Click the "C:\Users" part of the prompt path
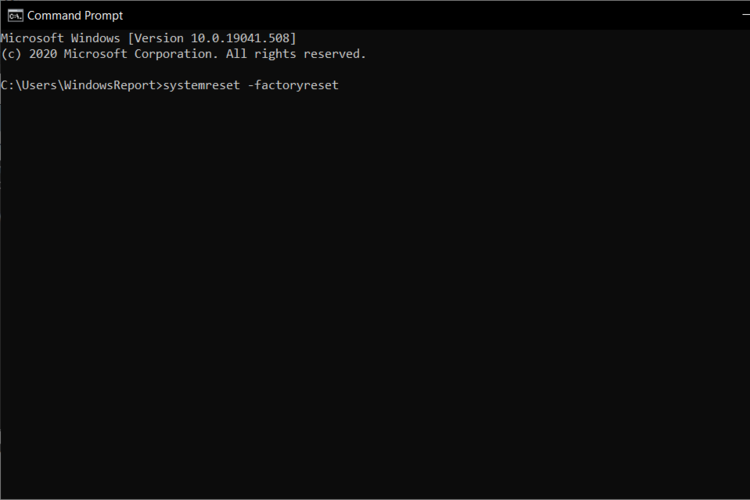The image size is (750, 500). pos(29,85)
